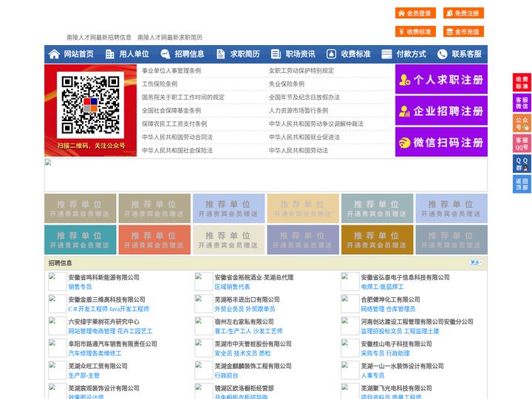This screenshot has height=399, width=532.
Task: Open the orange 公众号 sidebar icon
Action: 522,123
